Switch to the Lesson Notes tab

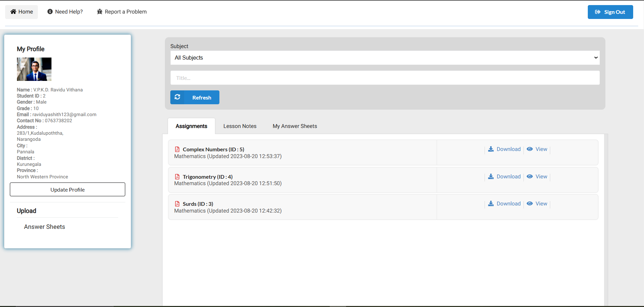(x=240, y=126)
